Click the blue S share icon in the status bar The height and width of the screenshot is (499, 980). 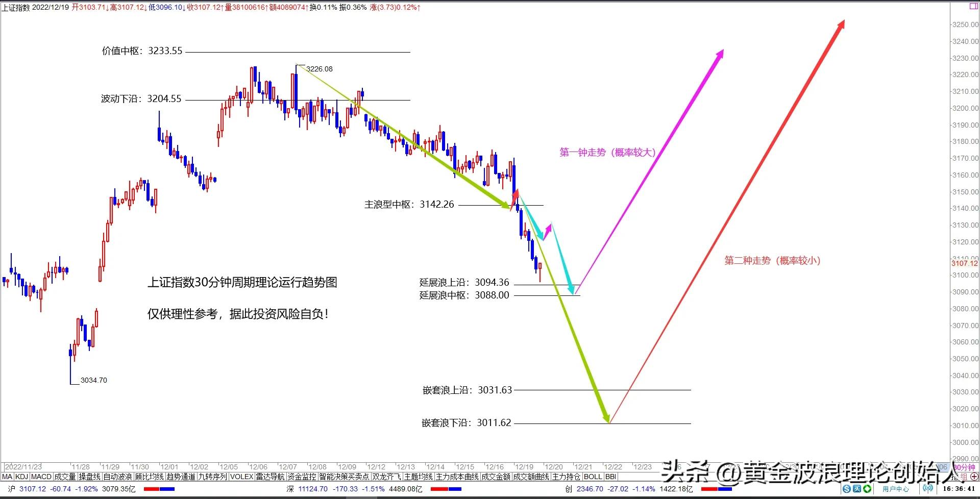point(846,488)
